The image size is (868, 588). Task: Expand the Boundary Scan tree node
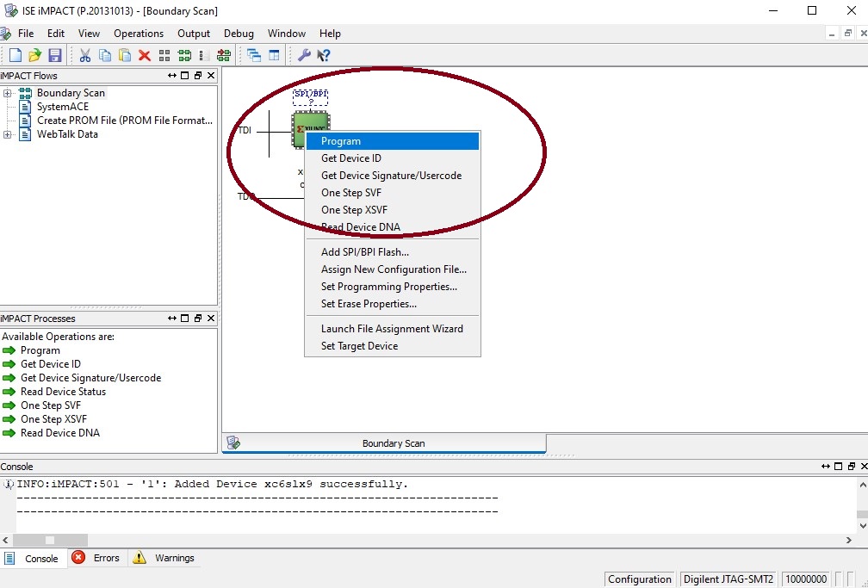(7, 93)
